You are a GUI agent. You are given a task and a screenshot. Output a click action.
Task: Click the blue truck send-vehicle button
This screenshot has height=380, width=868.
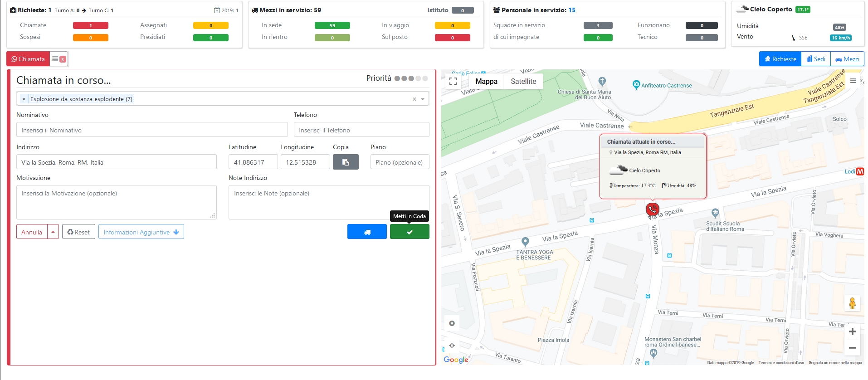(x=367, y=232)
